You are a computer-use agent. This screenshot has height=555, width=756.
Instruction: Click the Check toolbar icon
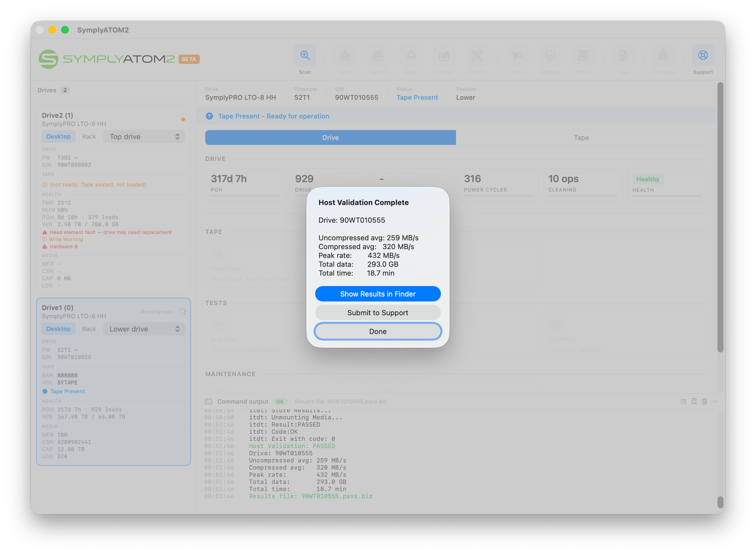[477, 55]
